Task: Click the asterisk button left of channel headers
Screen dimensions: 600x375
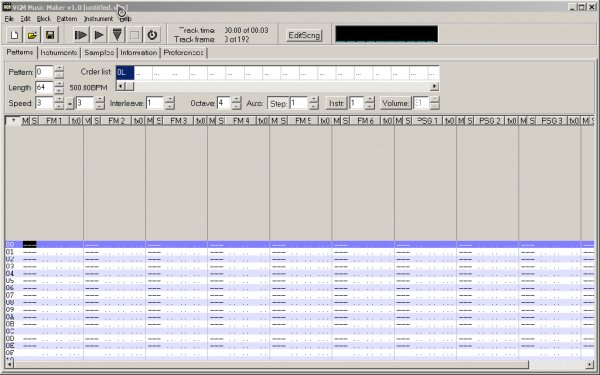Action: (13, 121)
